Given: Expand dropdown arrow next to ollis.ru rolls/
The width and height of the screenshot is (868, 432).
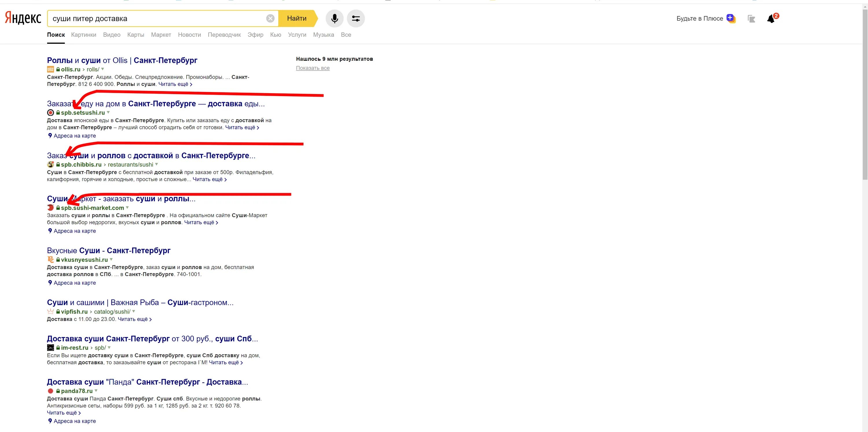Looking at the screenshot, I should 102,69.
